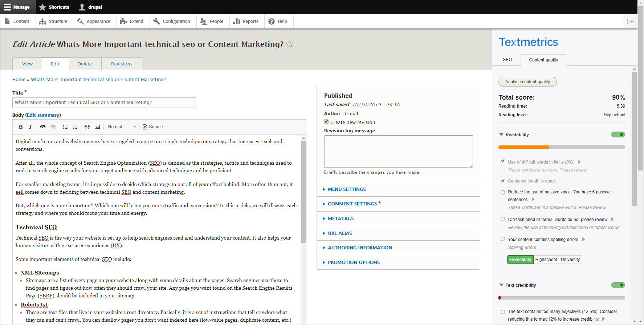This screenshot has height=325, width=644.
Task: Open the Edit summary link
Action: coord(43,115)
